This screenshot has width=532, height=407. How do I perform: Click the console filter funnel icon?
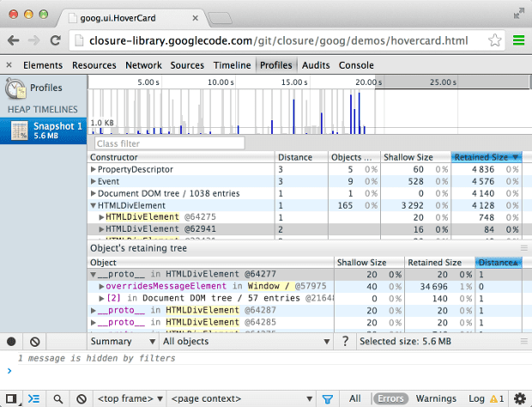tap(327, 398)
